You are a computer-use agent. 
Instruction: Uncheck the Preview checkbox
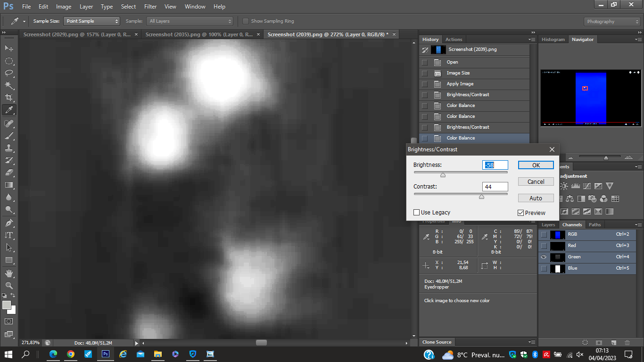(521, 213)
